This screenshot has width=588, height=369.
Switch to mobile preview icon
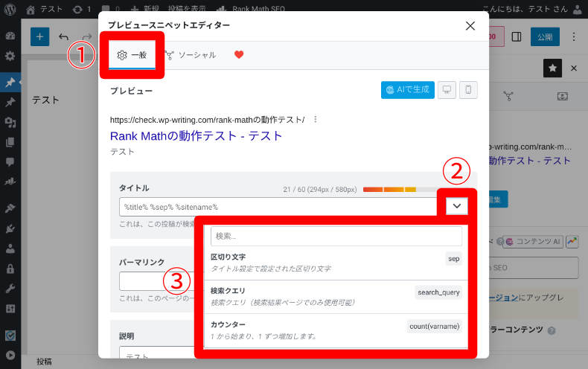pos(468,90)
